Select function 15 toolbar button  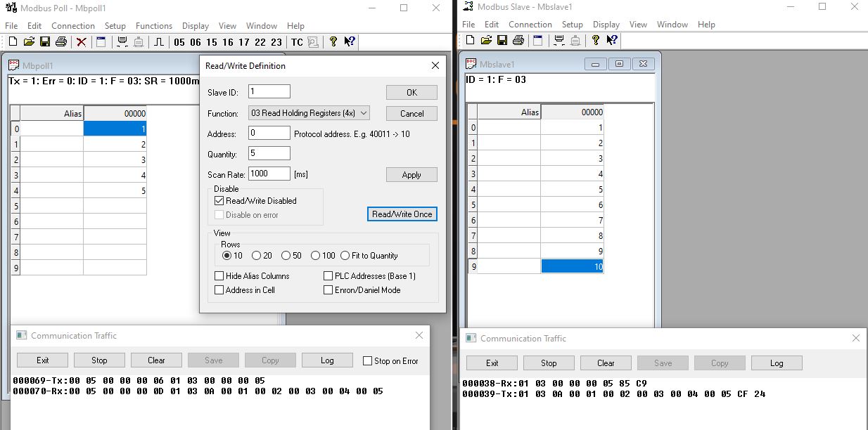(212, 42)
